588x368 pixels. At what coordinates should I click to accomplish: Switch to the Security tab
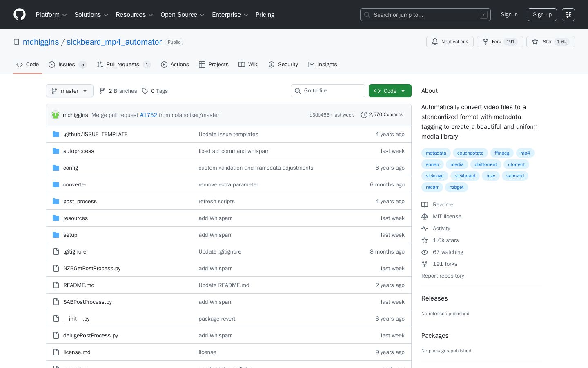coord(283,65)
